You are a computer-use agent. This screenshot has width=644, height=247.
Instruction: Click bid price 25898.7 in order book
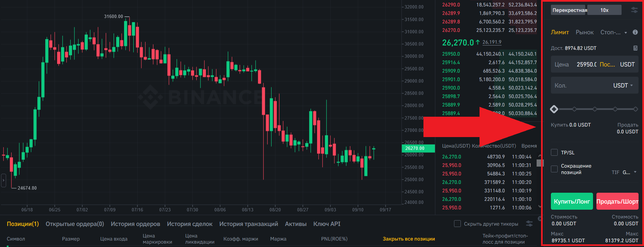pyautogui.click(x=451, y=96)
